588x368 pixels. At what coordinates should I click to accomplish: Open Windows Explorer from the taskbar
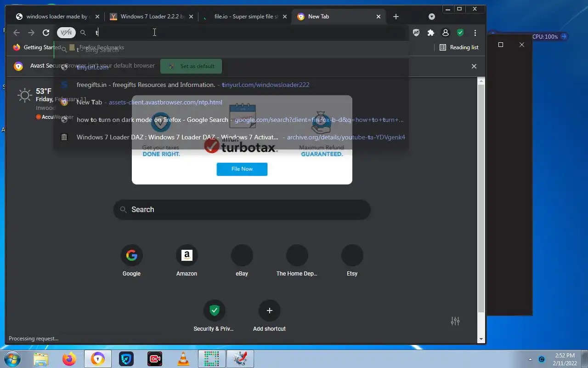41,359
